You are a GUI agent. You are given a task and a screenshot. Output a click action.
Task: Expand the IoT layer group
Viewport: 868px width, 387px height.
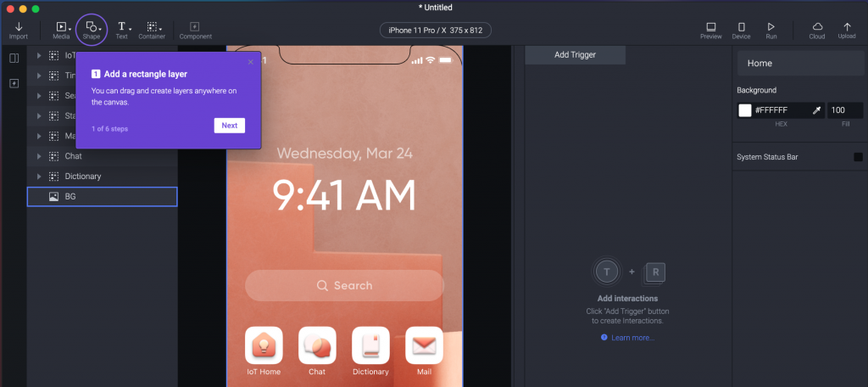point(39,55)
